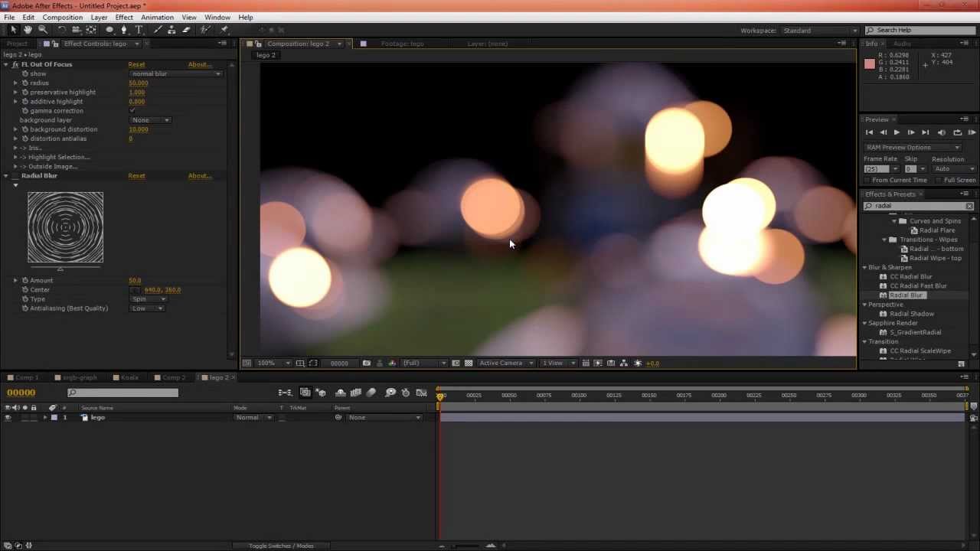Screen dimensions: 980x551
Task: Enable motion blur switch in timeline
Action: tap(371, 393)
